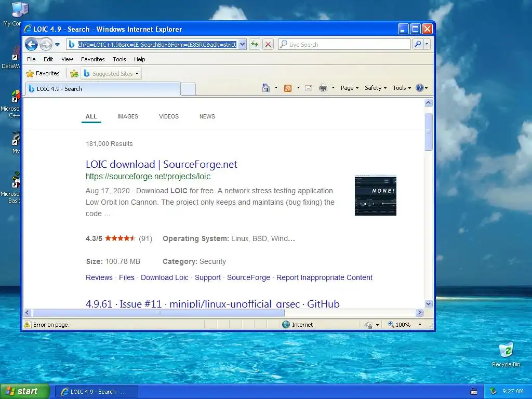Click the address bar URL field
The width and height of the screenshot is (532, 399).
click(x=157, y=45)
